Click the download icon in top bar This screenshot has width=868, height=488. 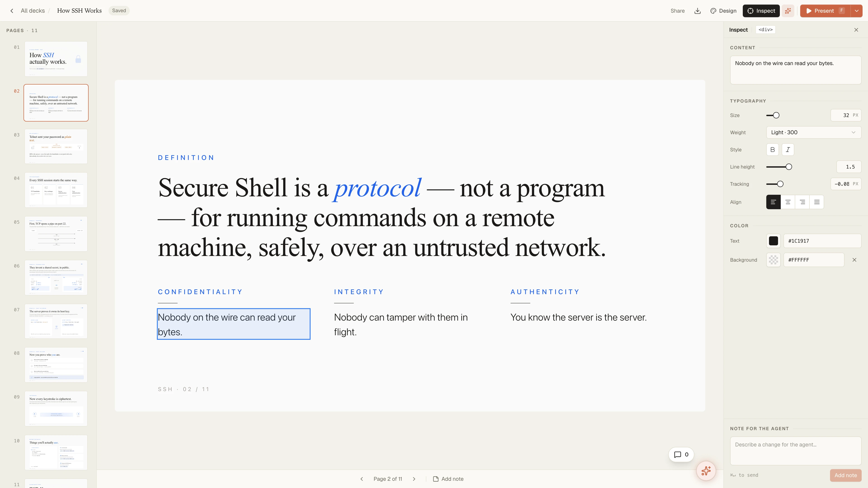pos(698,11)
